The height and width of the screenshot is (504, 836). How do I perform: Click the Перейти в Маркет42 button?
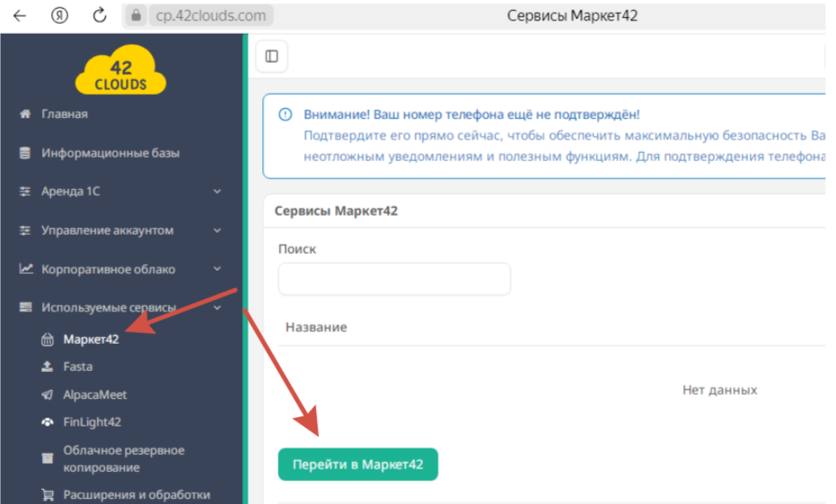tap(358, 464)
